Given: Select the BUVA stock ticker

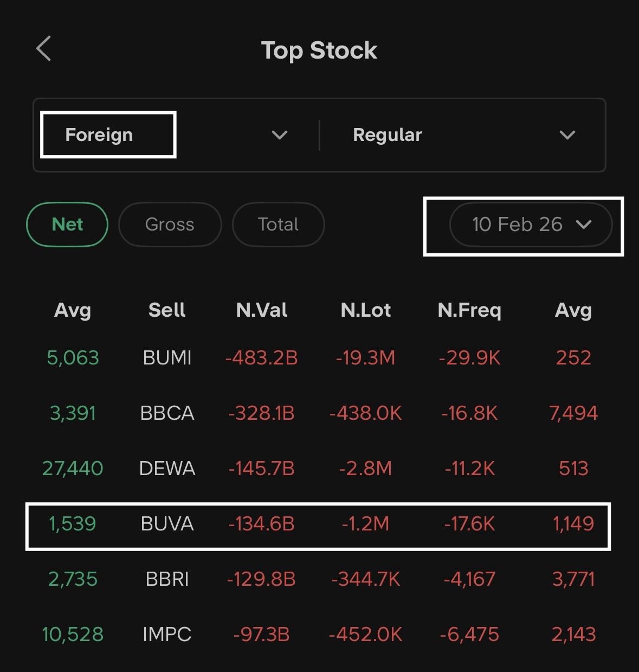Looking at the screenshot, I should (x=167, y=524).
